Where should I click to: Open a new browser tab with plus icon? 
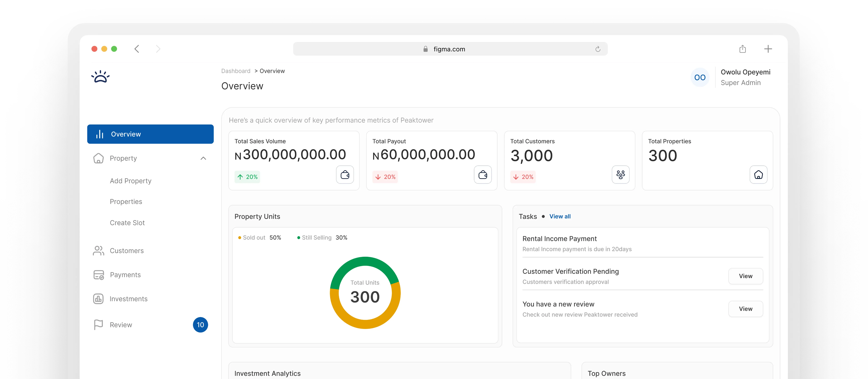tap(768, 49)
